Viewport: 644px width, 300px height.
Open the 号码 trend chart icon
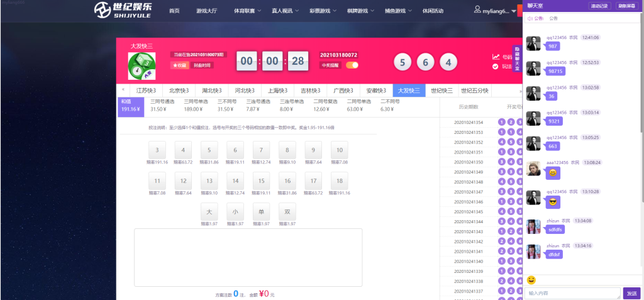click(496, 57)
